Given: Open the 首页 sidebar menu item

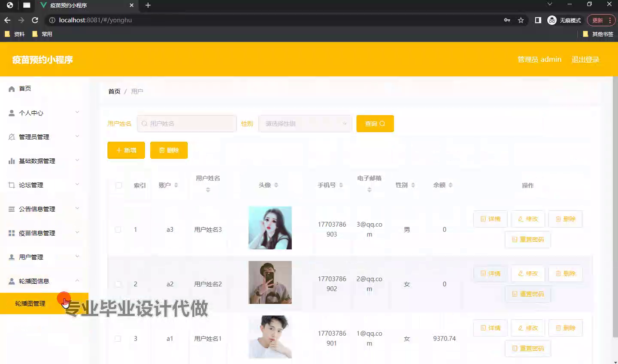Looking at the screenshot, I should (x=44, y=88).
